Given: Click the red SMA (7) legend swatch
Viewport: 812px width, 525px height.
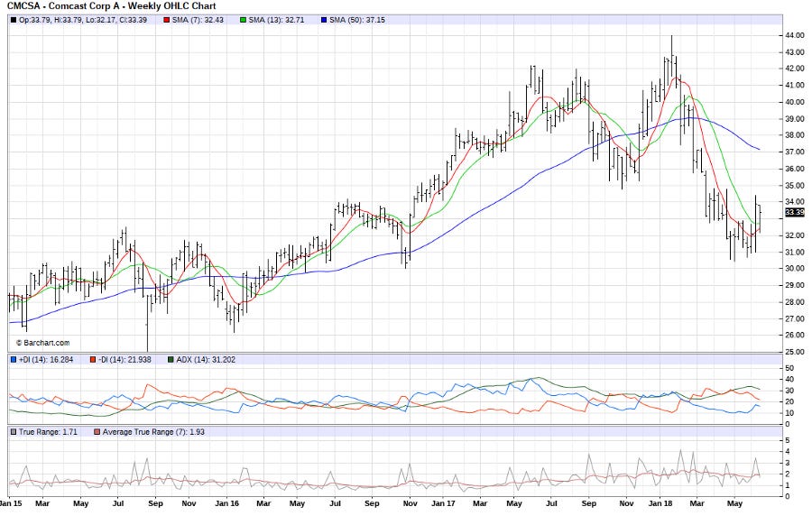Looking at the screenshot, I should (167, 20).
